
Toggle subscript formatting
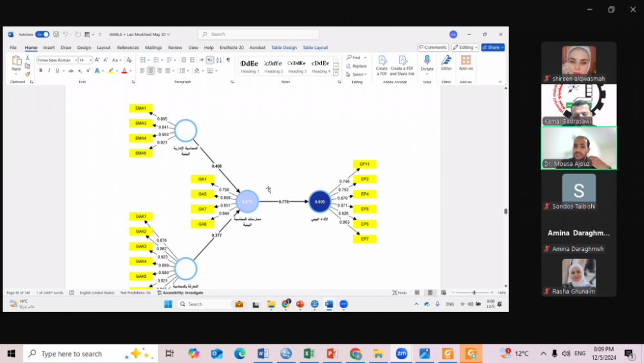point(80,71)
